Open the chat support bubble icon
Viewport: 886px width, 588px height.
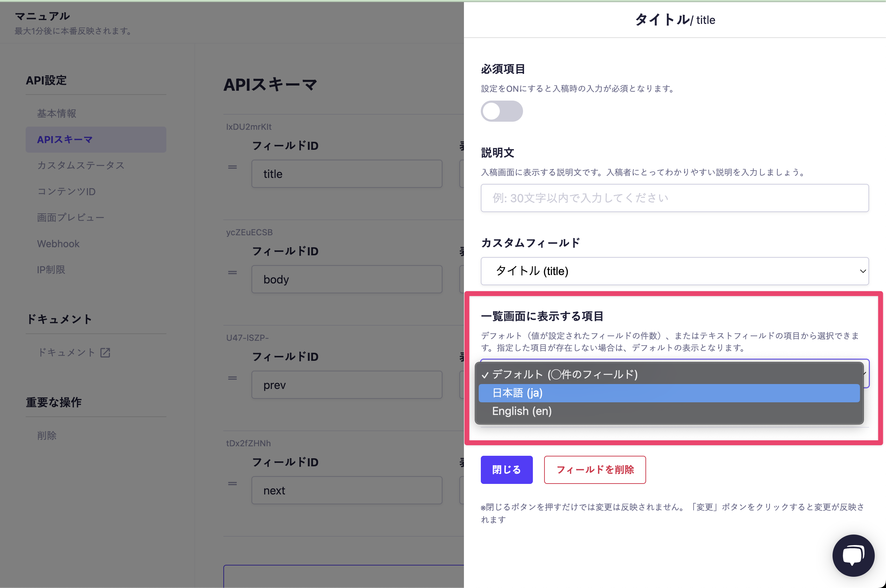(x=853, y=555)
